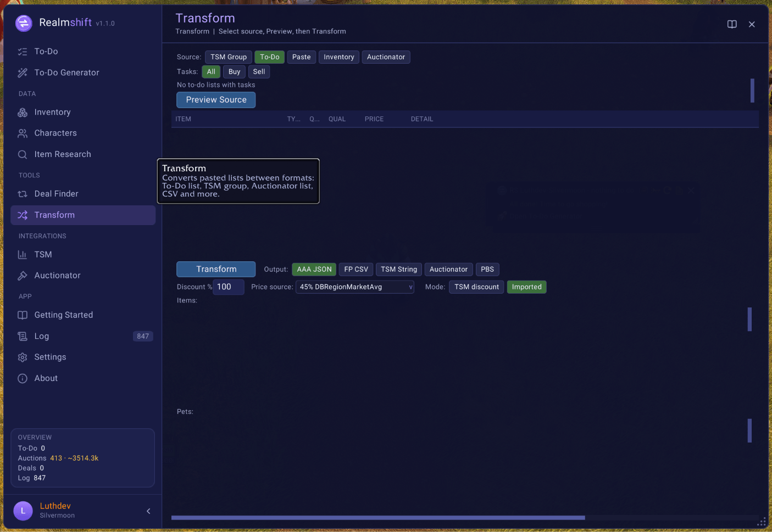Screen dimensions: 772x532
Task: Choose TSM String output format
Action: coord(399,270)
